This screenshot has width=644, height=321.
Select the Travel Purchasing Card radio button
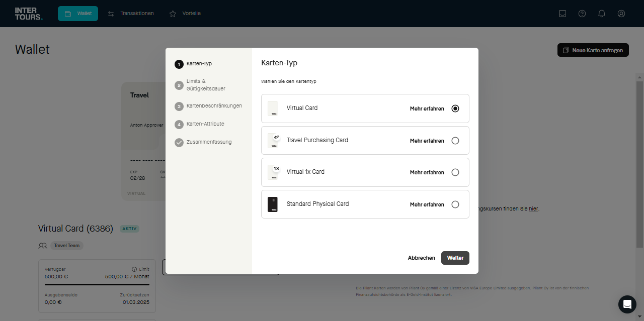(455, 141)
